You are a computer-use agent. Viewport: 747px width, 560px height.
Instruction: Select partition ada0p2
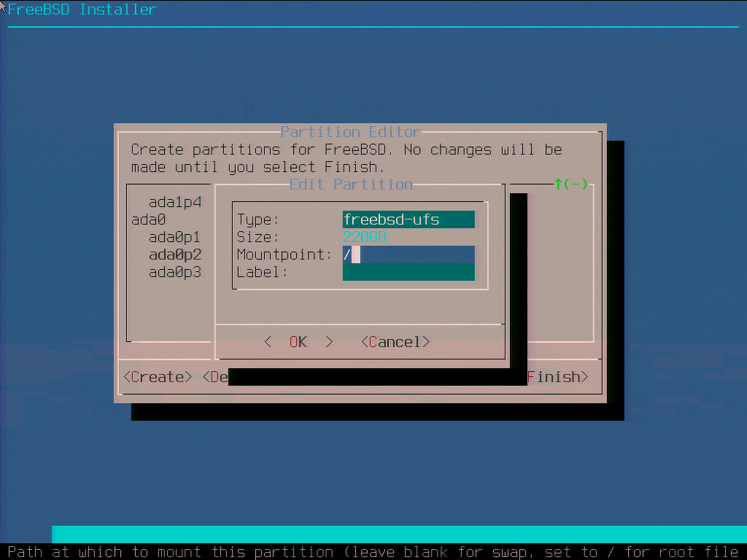pyautogui.click(x=175, y=254)
